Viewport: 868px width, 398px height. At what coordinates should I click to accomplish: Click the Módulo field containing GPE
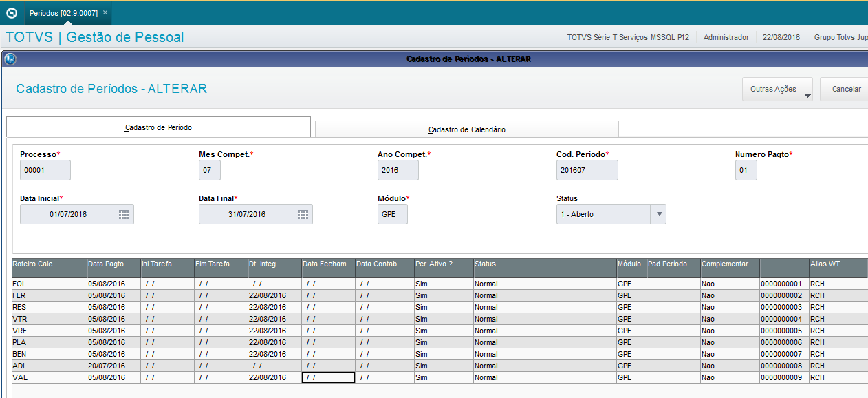[393, 214]
